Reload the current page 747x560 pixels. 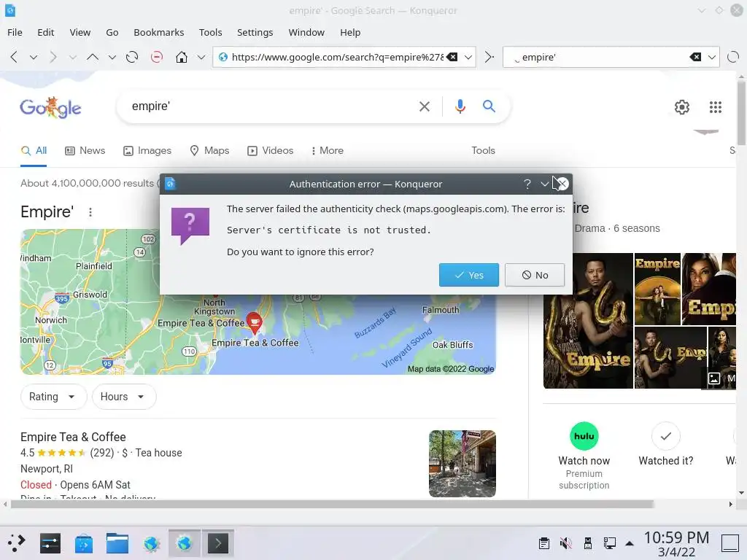pyautogui.click(x=132, y=57)
